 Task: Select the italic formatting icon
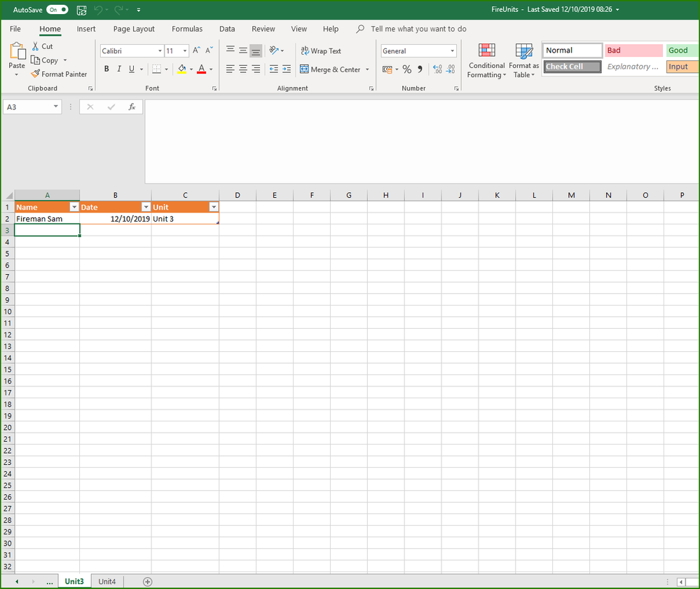[x=119, y=69]
